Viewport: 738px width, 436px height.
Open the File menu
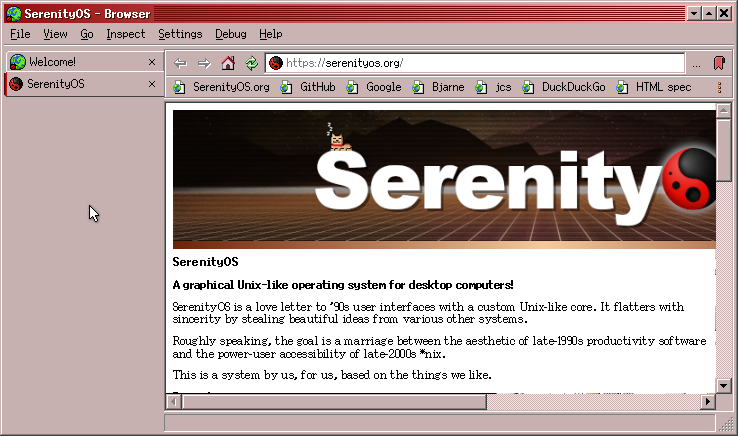[x=20, y=34]
